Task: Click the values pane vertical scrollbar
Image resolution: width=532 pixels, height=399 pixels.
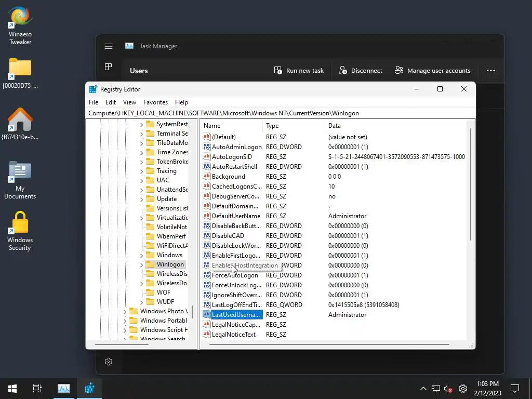Action: pyautogui.click(x=471, y=183)
